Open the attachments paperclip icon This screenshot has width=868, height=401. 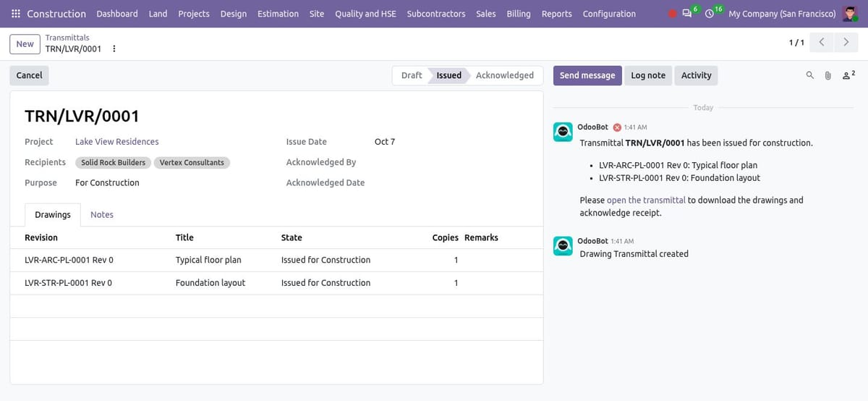pos(828,75)
